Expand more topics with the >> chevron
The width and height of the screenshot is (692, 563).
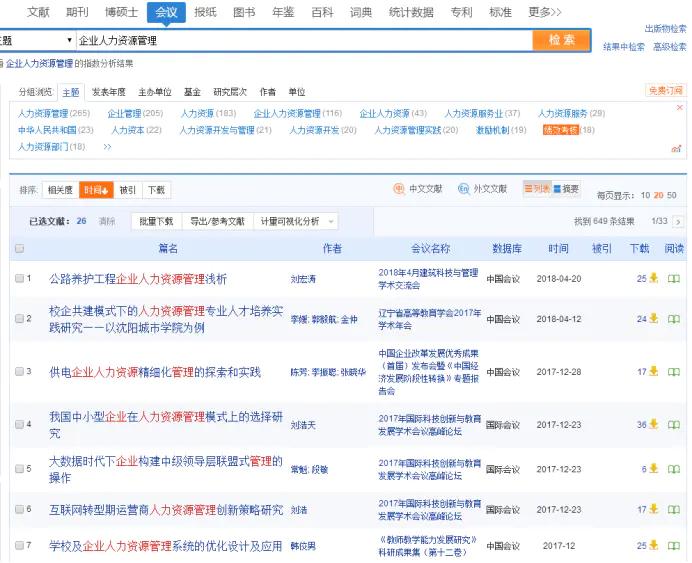pyautogui.click(x=107, y=146)
